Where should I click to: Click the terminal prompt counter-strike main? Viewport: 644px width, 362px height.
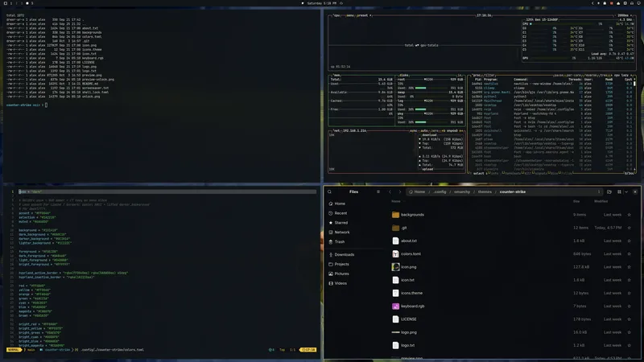tap(24, 105)
